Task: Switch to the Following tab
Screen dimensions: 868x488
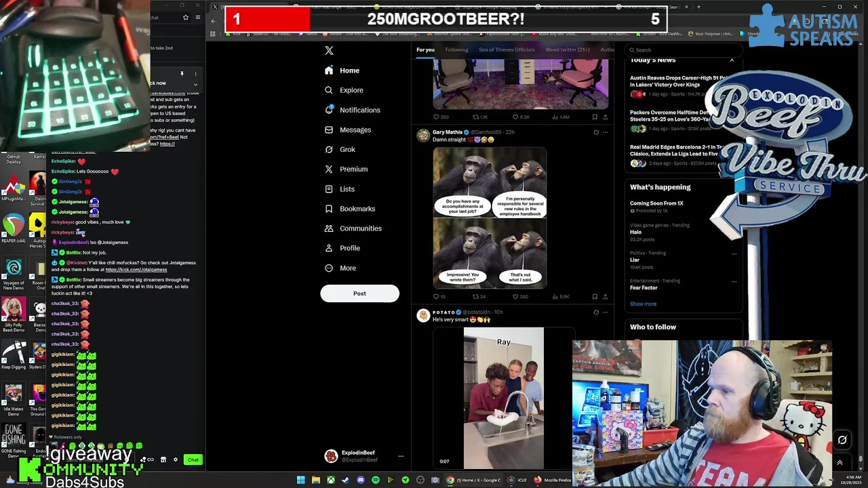Action: click(x=456, y=49)
